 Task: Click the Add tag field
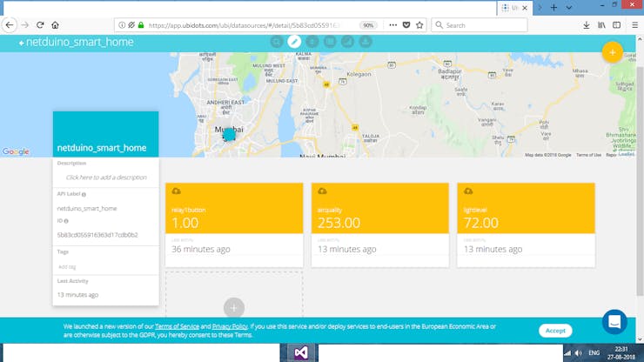67,266
